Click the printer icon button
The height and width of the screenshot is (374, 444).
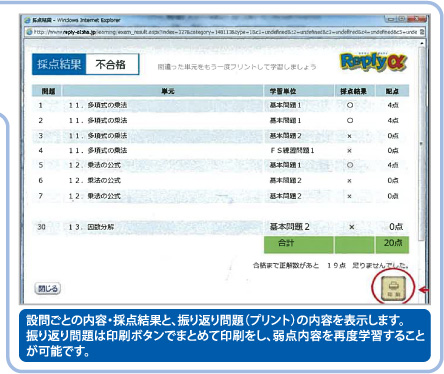(394, 288)
